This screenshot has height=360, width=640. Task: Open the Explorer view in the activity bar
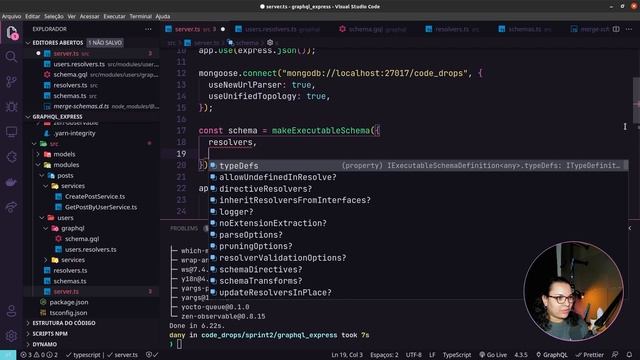(11, 33)
